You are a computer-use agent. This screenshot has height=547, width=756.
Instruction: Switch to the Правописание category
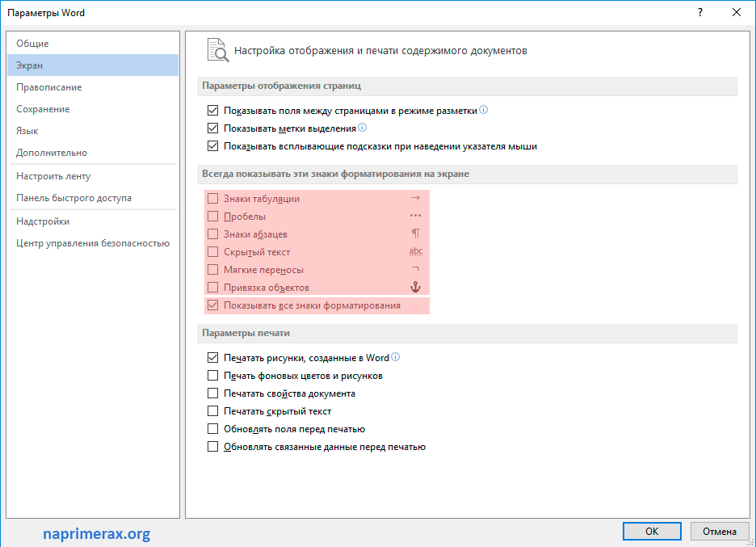49,87
